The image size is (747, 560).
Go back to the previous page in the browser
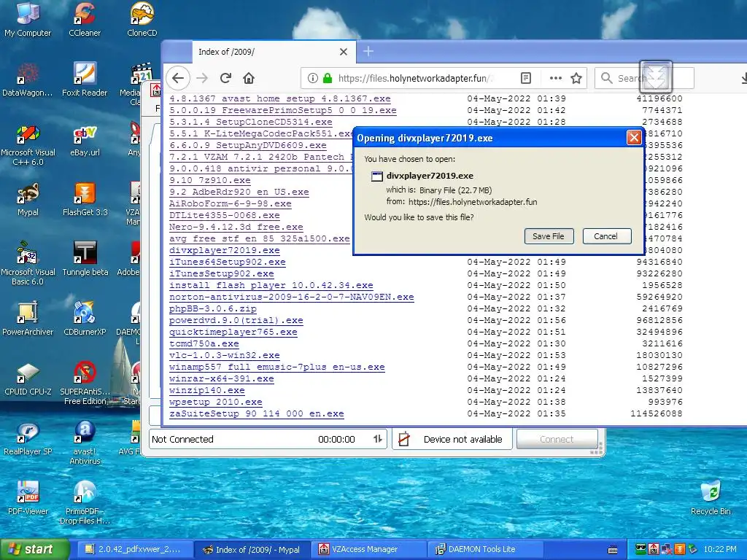click(x=178, y=78)
